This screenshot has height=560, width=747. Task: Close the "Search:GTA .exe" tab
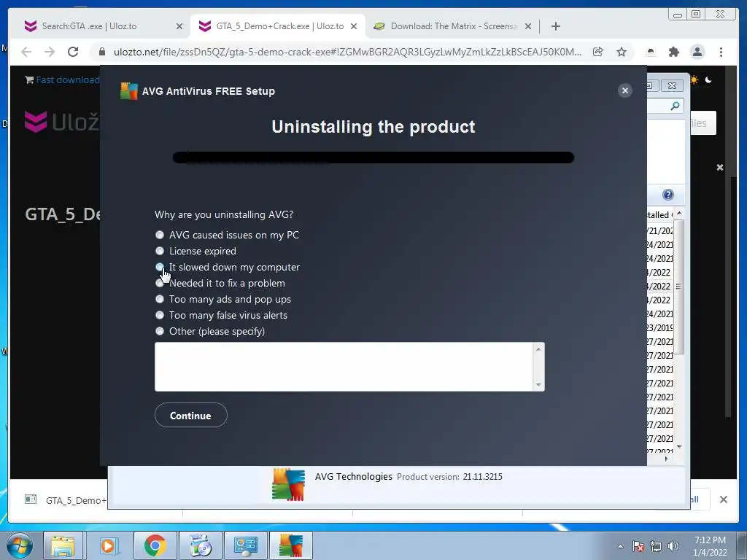point(179,26)
